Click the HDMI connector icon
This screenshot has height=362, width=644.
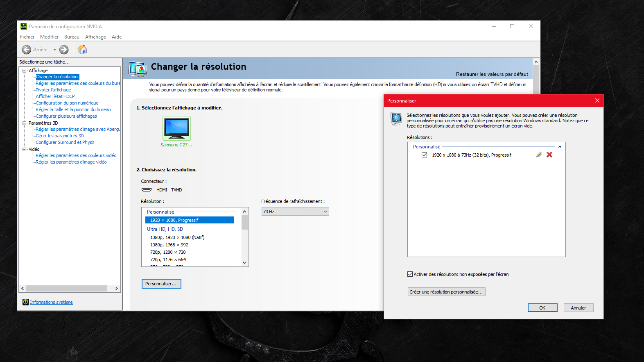(147, 190)
